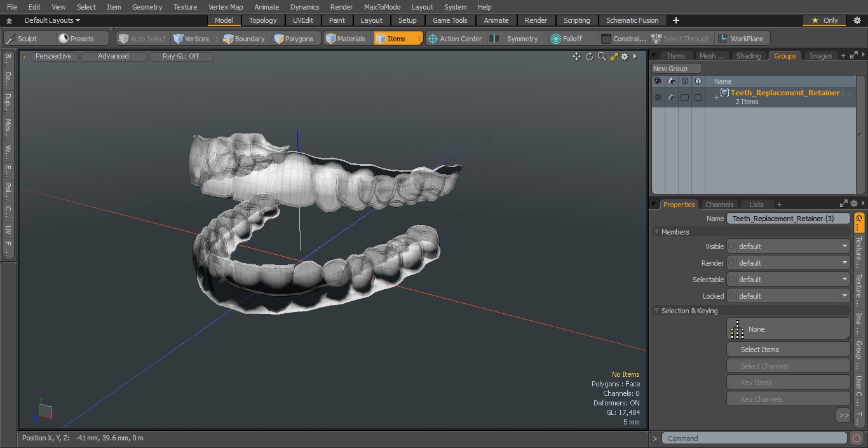Expand the Teeth_Replacement_Retainer group
This screenshot has width=868, height=448.
pyautogui.click(x=716, y=97)
